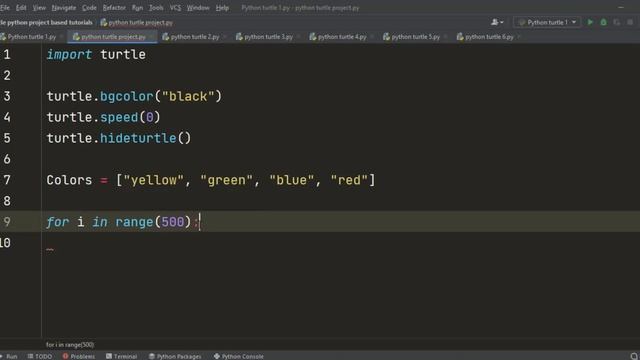Click the "yellow" string in the Colors list
The height and width of the screenshot is (360, 640).
[x=153, y=180]
